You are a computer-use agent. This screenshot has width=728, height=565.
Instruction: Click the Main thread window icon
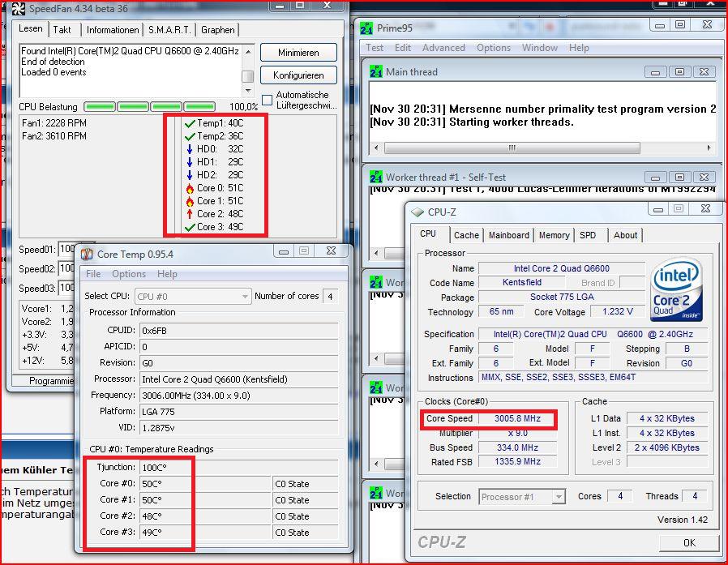click(375, 71)
